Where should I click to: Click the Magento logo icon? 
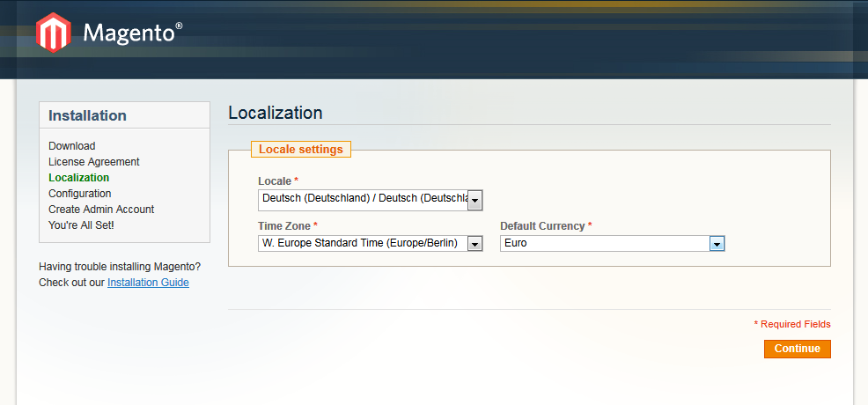point(53,33)
